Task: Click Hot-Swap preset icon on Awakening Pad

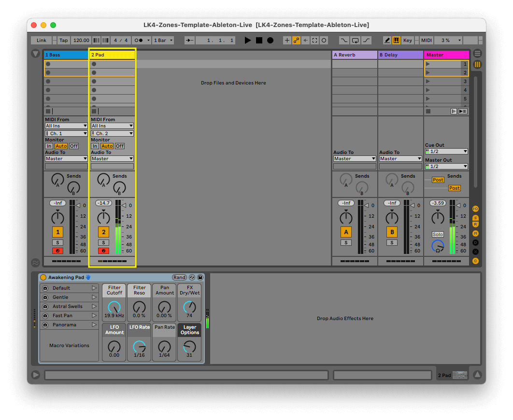Action: pos(192,278)
